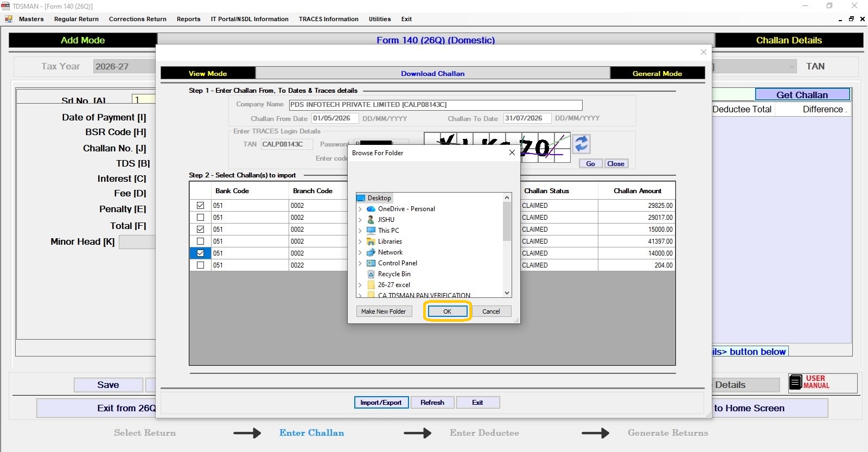
Task: Select the This PC icon
Action: pos(371,231)
